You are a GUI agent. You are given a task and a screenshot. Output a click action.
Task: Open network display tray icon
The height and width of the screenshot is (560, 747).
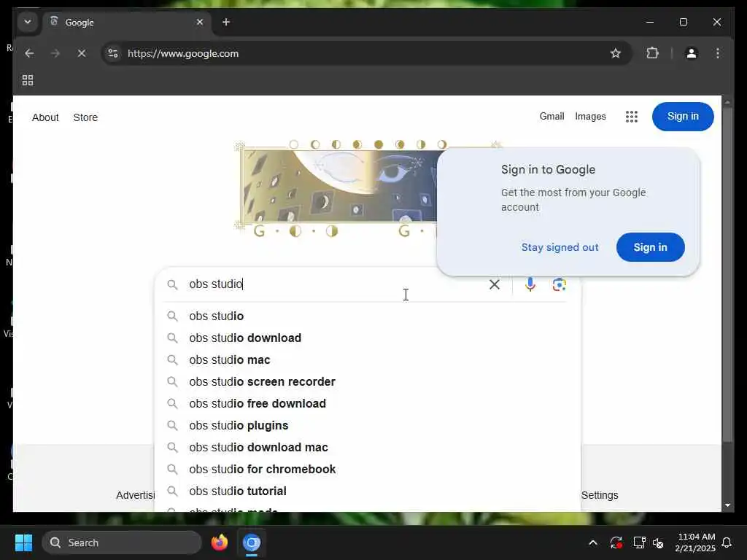point(639,542)
